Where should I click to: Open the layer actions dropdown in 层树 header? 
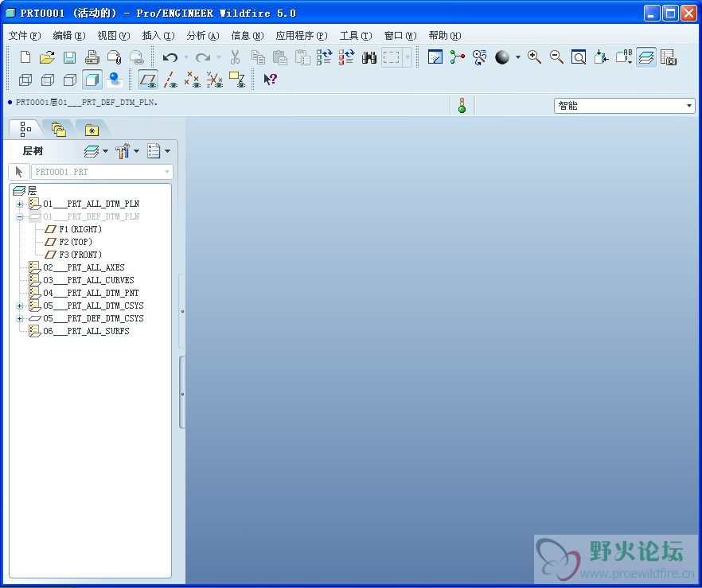tap(96, 151)
